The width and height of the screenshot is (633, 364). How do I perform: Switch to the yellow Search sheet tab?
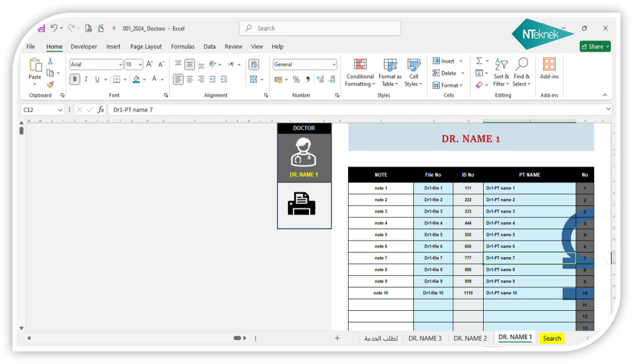(x=552, y=338)
